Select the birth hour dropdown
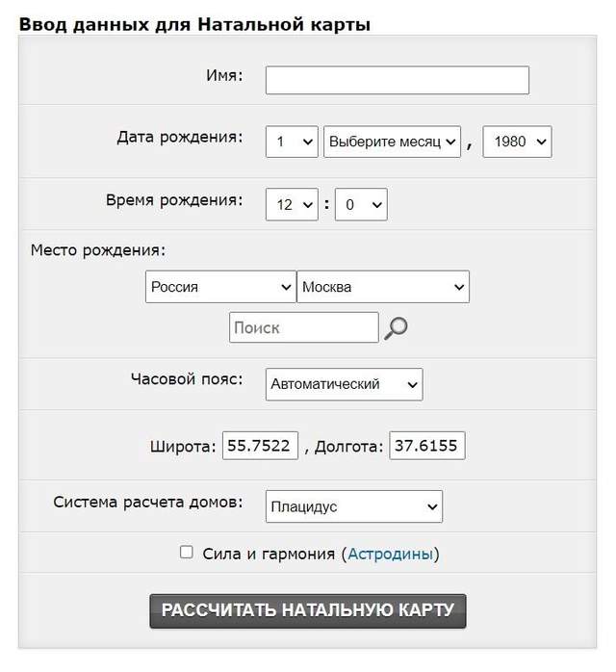Image resolution: width=616 pixels, height=672 pixels. [x=292, y=204]
